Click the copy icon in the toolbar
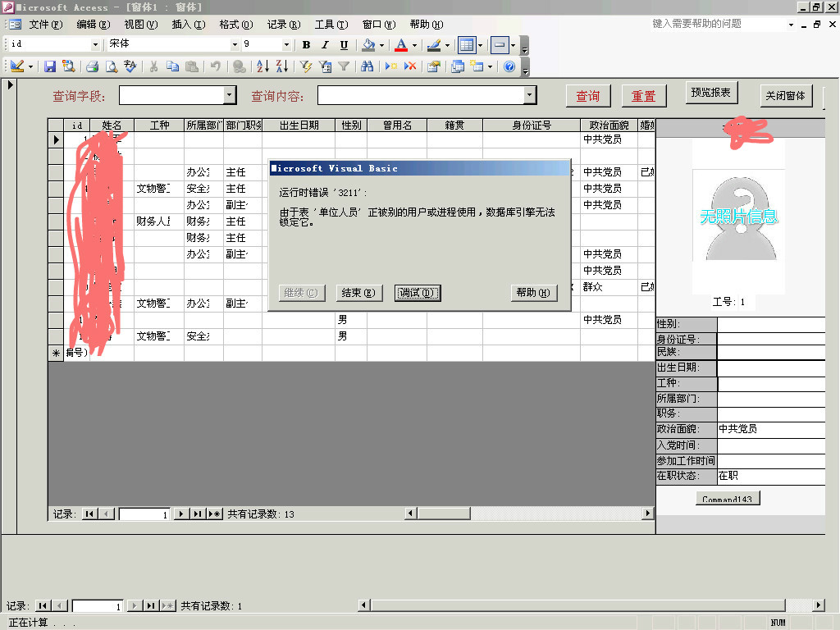Screen dimensions: 840x630 coord(172,66)
